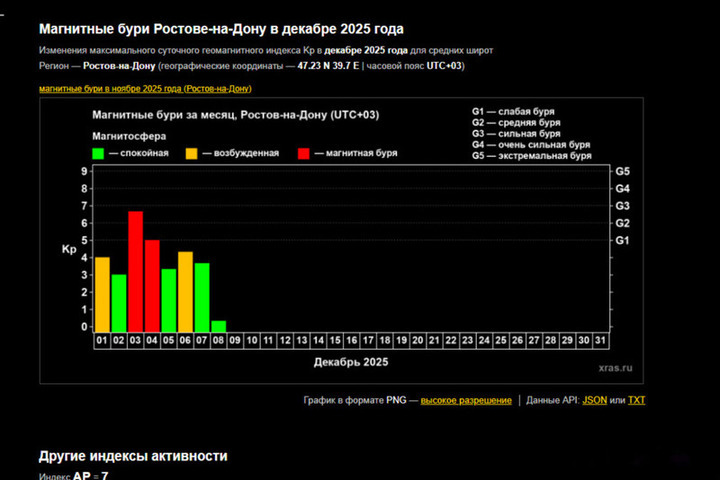Select the green bar for December 02
Viewport: 720px width, 480px height.
[119, 301]
